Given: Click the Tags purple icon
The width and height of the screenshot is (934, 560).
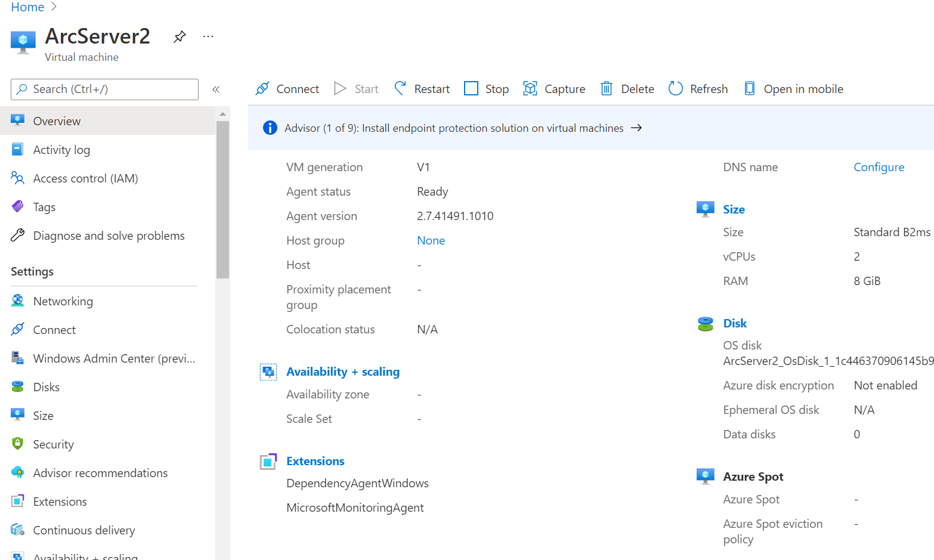Looking at the screenshot, I should (18, 207).
